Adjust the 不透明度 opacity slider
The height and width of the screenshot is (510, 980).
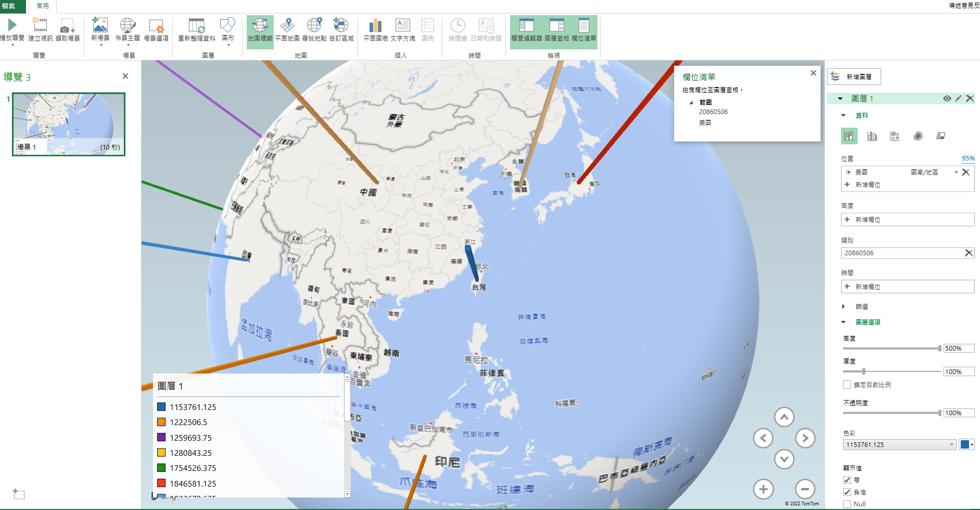(939, 413)
